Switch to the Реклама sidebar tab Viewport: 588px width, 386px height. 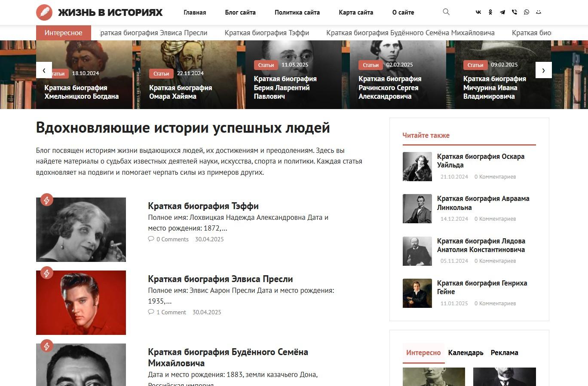coord(504,353)
